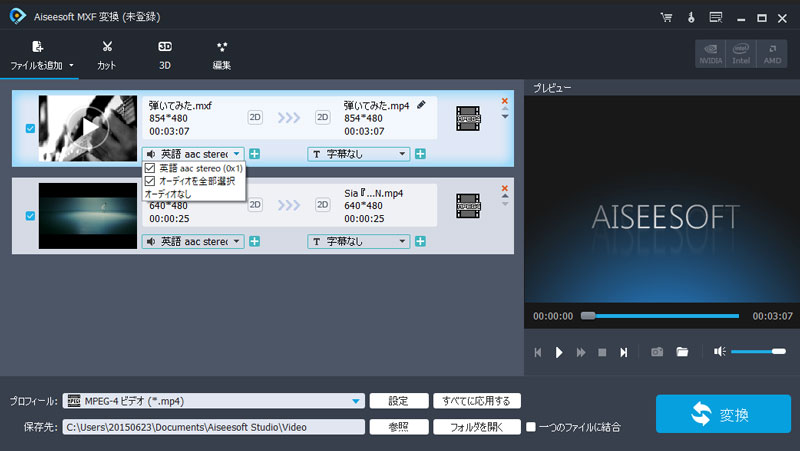Stop the preview playback
Viewport: 800px width, 451px height.
(x=602, y=353)
